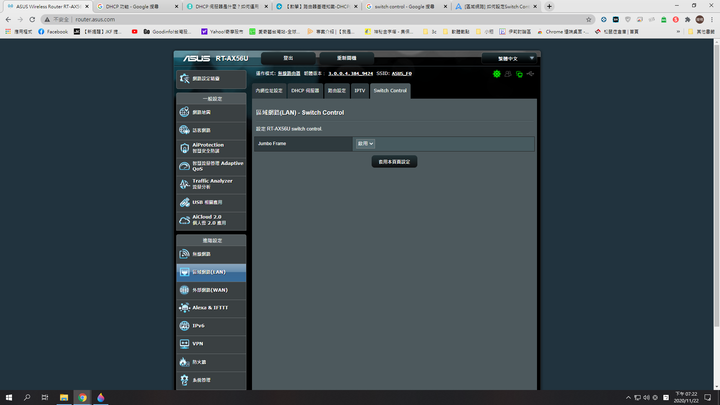720x405 pixels.
Task: Open the USB Application sidebar item
Action: (211, 202)
